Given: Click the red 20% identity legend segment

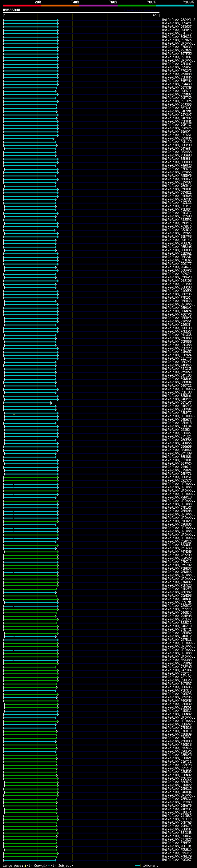Looking at the screenshot, I should (22, 6).
